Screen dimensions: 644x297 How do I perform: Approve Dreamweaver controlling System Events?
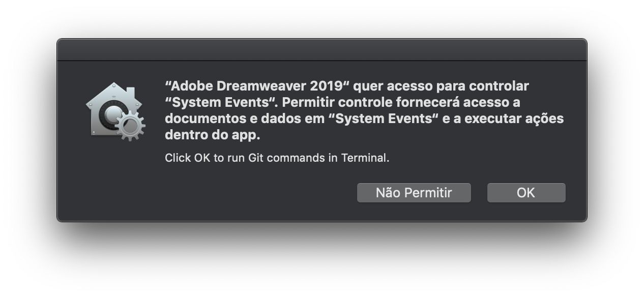pos(526,192)
